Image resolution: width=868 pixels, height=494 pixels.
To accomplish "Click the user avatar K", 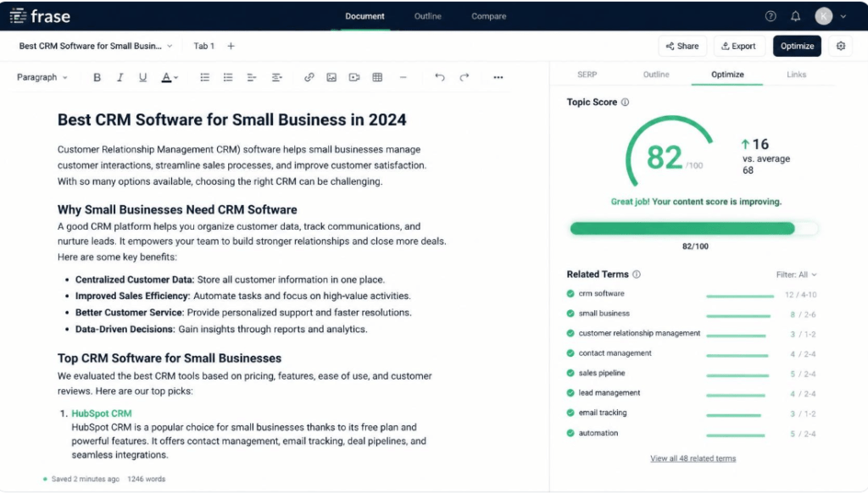I will coord(823,16).
